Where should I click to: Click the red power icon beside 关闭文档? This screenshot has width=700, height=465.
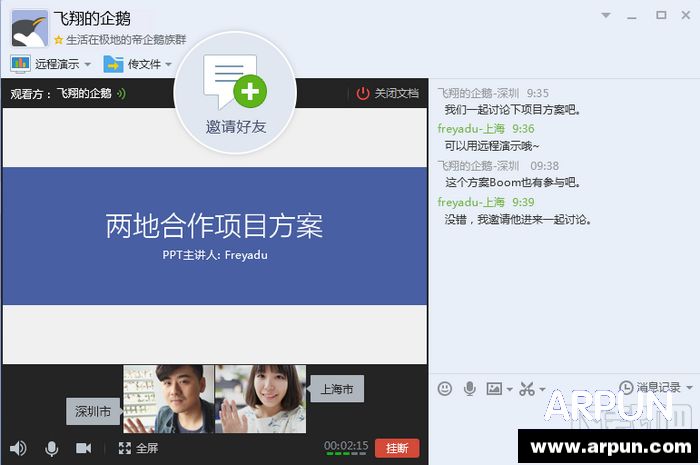click(363, 93)
